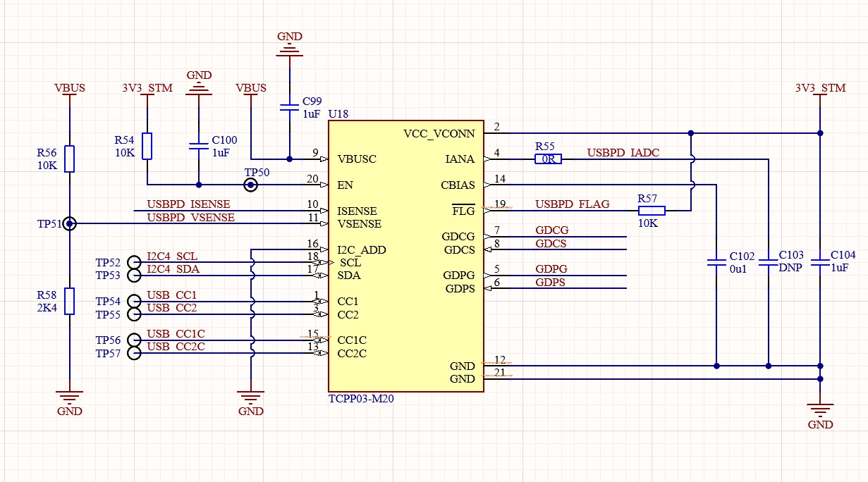Select the 3V3_STM power port above C104
The width and height of the screenshot is (868, 482).
[820, 90]
